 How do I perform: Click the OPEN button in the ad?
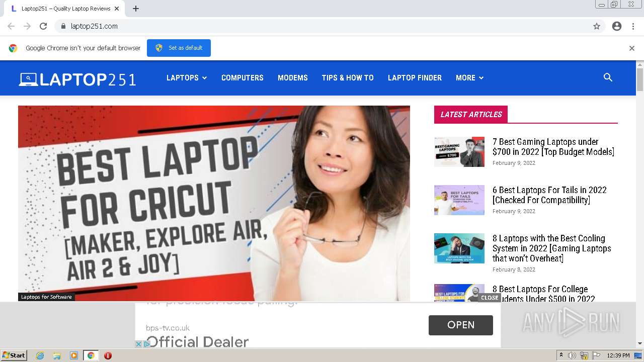click(x=461, y=325)
